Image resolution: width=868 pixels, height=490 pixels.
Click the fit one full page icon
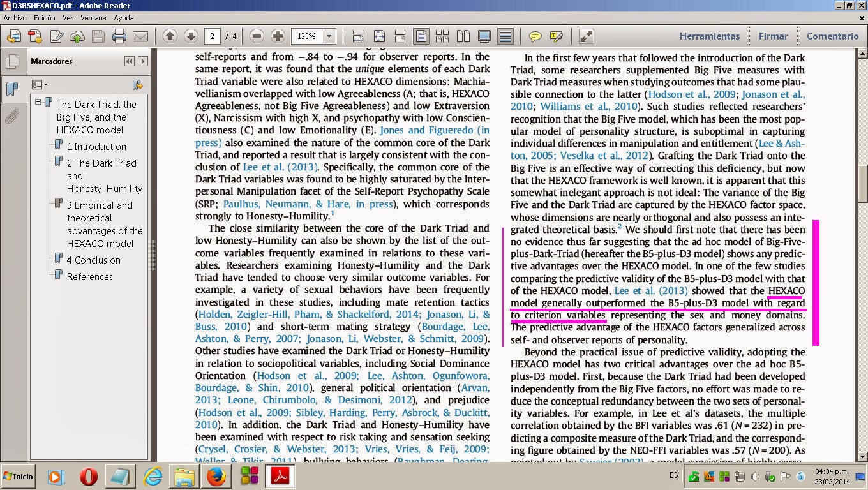tap(379, 36)
